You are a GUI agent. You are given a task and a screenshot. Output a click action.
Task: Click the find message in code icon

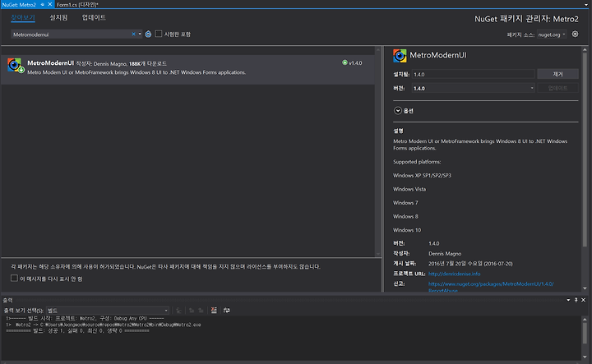click(179, 310)
